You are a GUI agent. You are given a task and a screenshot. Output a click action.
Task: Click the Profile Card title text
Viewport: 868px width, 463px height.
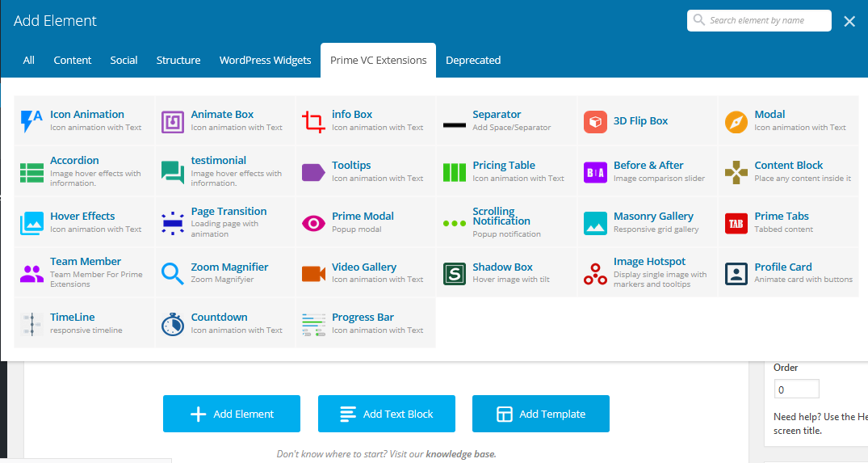(x=782, y=267)
